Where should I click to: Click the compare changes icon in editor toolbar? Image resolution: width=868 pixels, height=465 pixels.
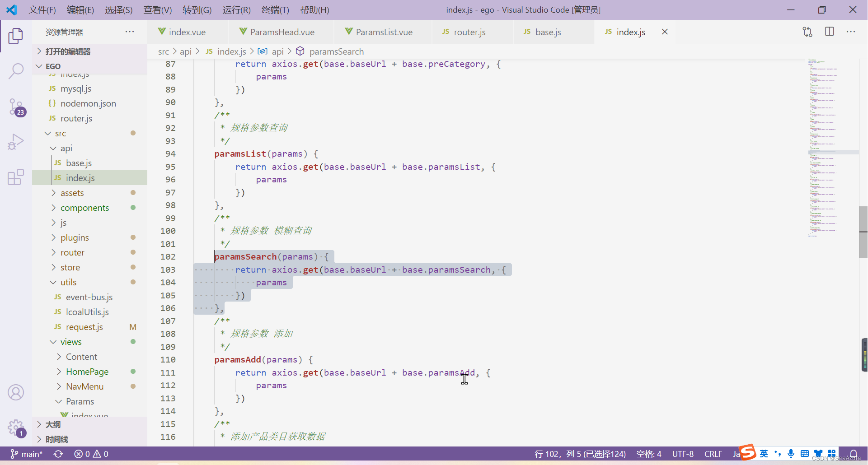[807, 32]
